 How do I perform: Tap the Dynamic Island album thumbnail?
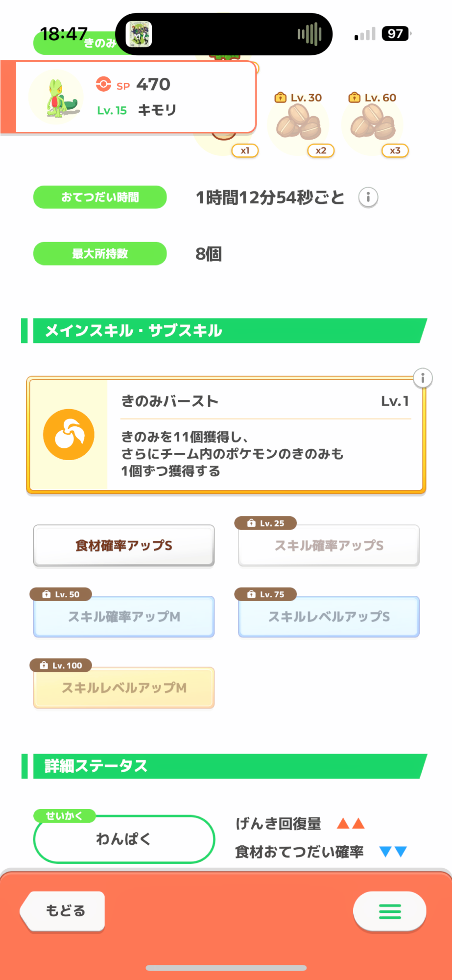tap(139, 34)
